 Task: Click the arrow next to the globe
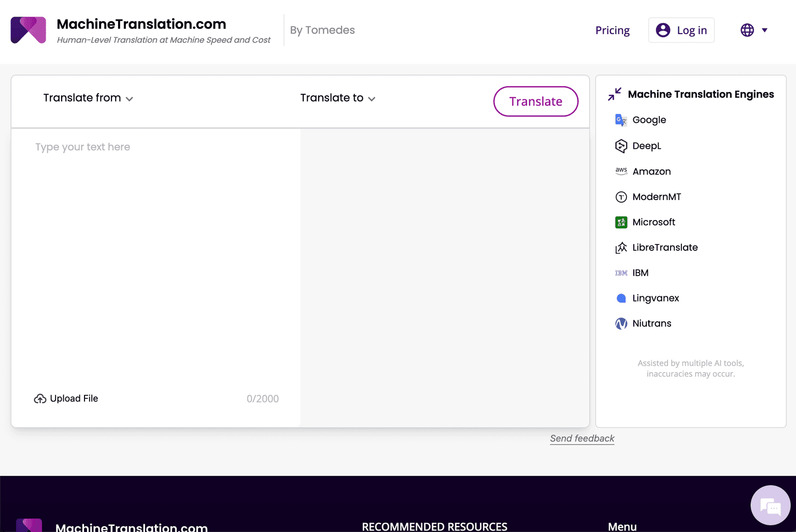coord(764,30)
